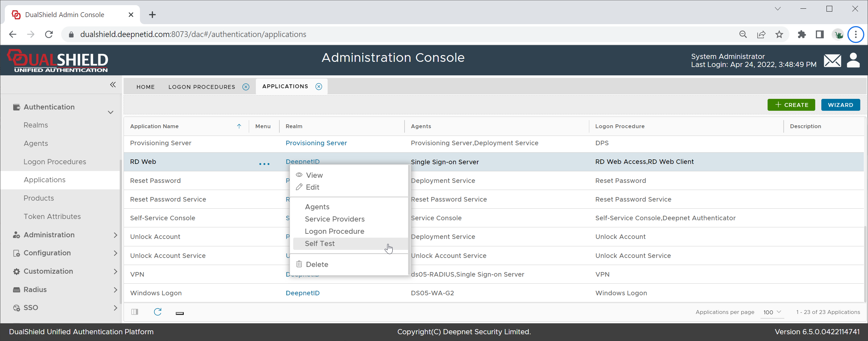This screenshot has height=341, width=868.
Task: Close the Logon Procedures tab
Action: click(x=246, y=87)
